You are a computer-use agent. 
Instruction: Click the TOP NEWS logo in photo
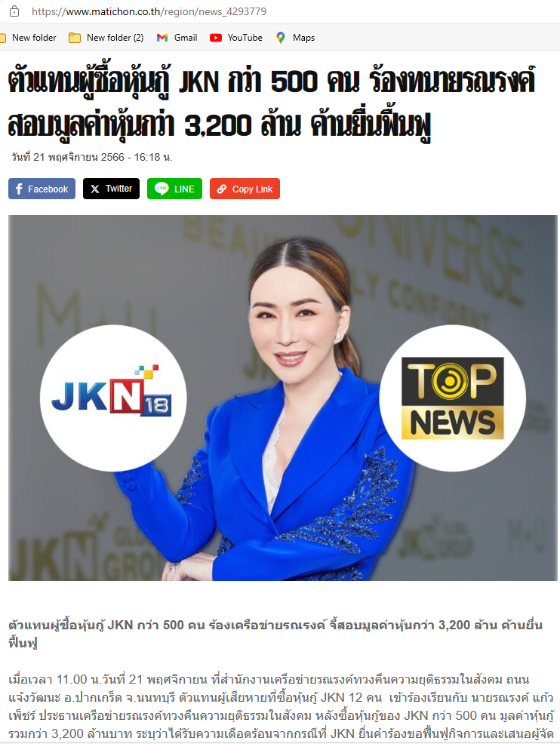point(453,398)
